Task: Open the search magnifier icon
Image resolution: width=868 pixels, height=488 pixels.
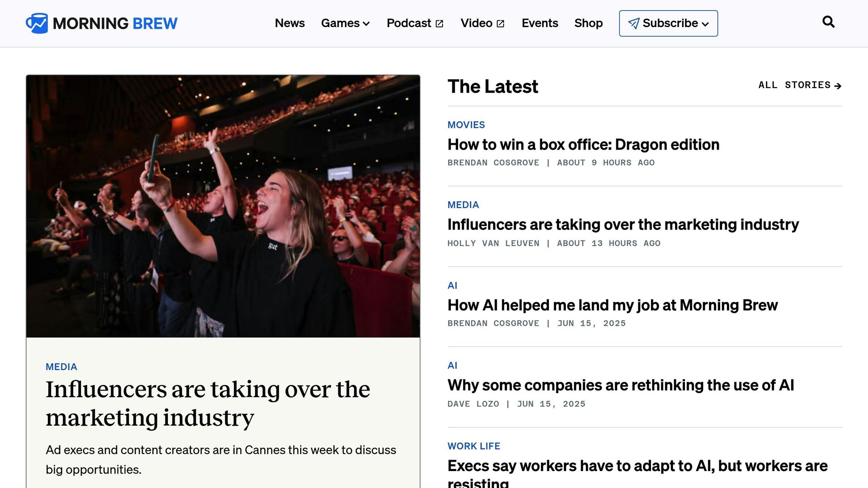Action: (x=828, y=22)
